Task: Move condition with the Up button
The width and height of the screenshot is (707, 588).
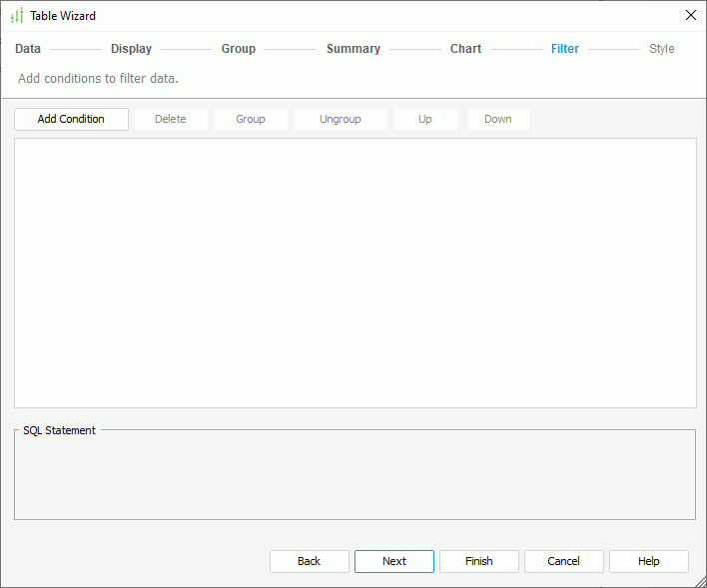Action: click(425, 119)
